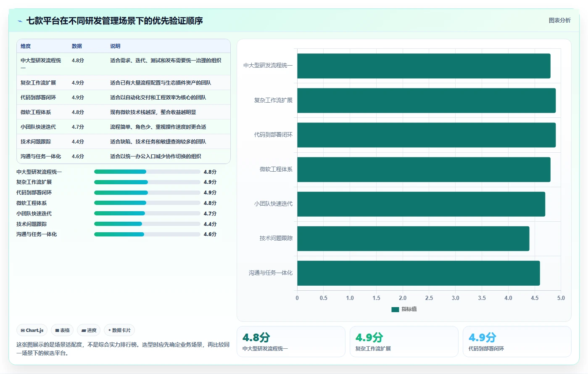This screenshot has height=374, width=588.
Task: Click description 适合已有大量流程配置与生态插件资产的团队
Action: 161,83
